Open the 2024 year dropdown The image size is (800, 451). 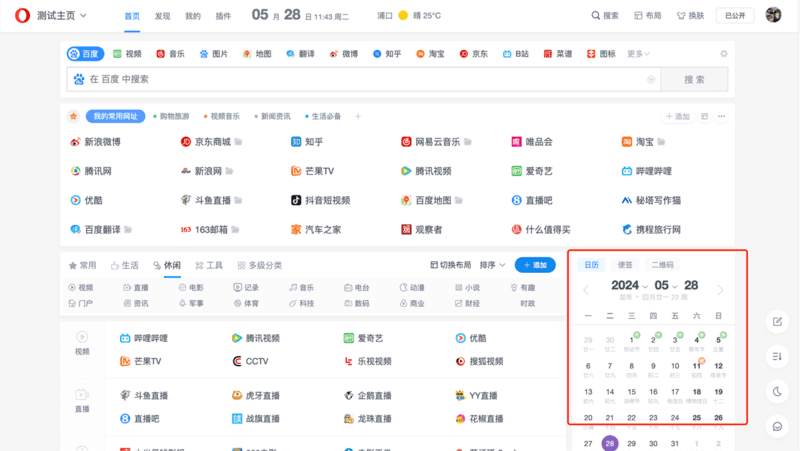(x=629, y=285)
